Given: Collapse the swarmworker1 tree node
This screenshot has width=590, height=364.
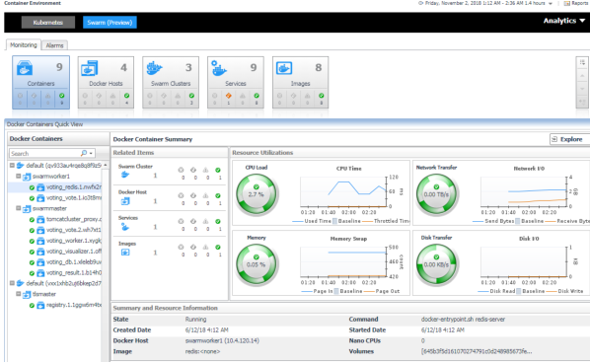Looking at the screenshot, I should [18, 176].
